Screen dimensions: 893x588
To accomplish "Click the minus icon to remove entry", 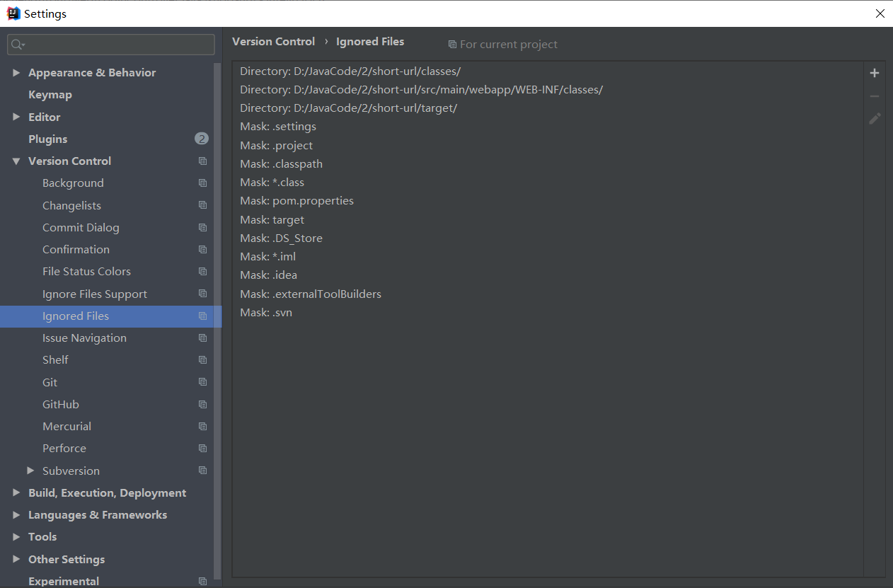I will tap(875, 96).
